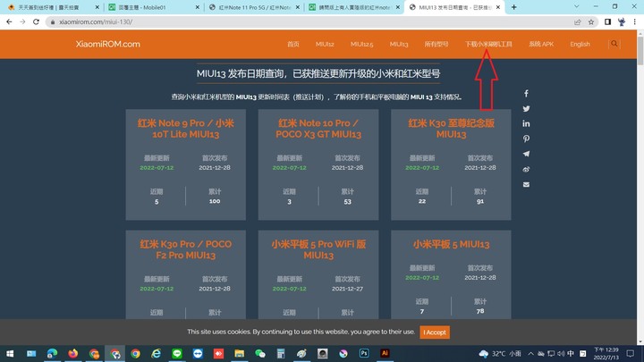Screen dimensions: 644x362
Task: Open the volume icon in system tray
Action: (x=561, y=353)
